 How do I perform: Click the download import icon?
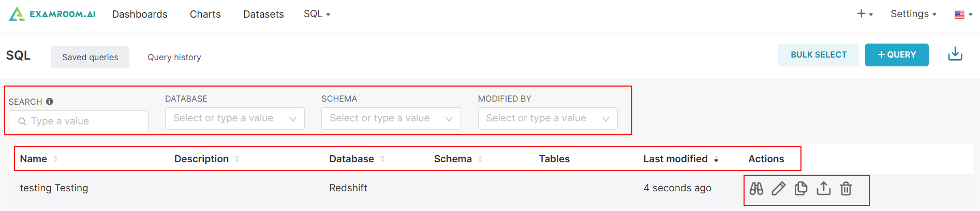point(955,54)
